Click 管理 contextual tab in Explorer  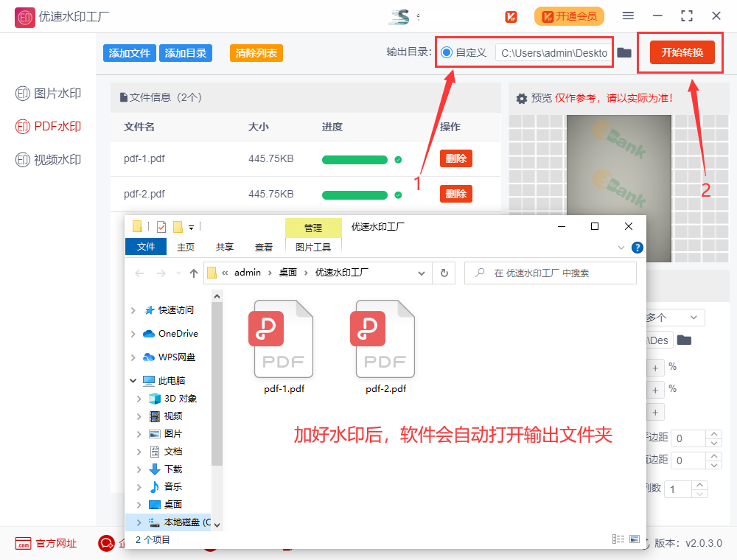coord(313,228)
